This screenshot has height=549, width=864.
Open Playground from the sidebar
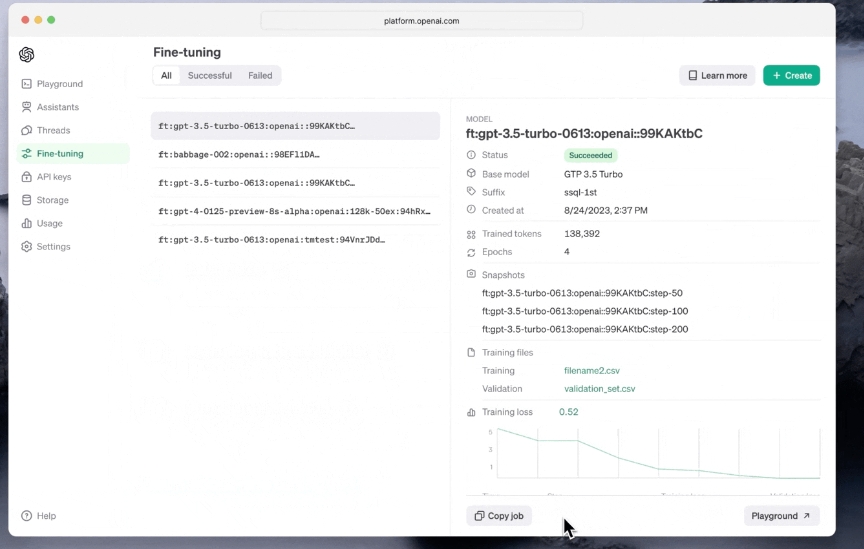pos(59,84)
